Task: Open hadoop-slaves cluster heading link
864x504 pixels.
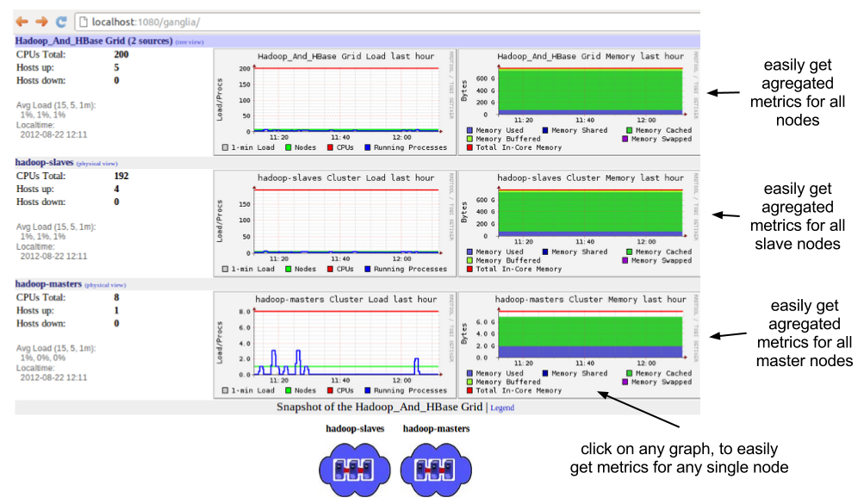Action: click(x=44, y=163)
